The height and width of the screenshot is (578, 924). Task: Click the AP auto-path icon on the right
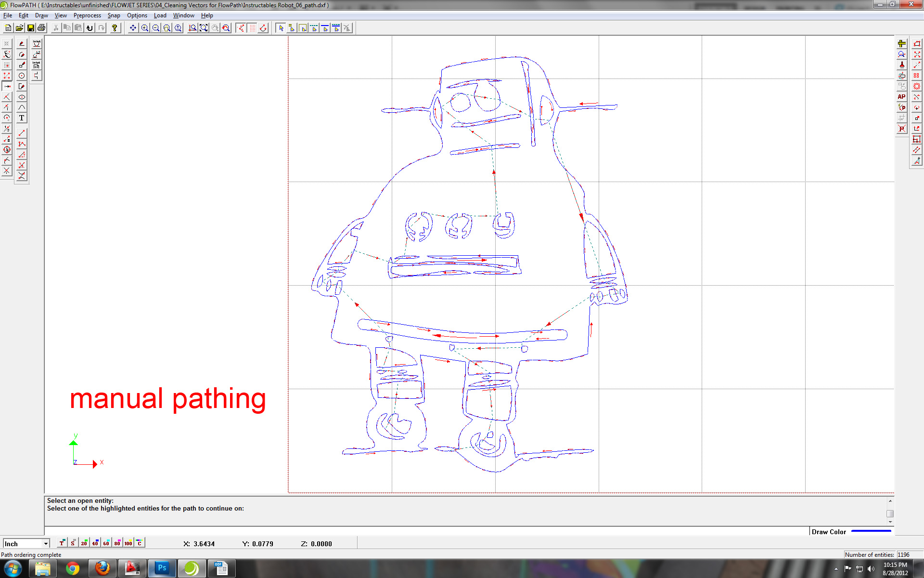(x=901, y=96)
